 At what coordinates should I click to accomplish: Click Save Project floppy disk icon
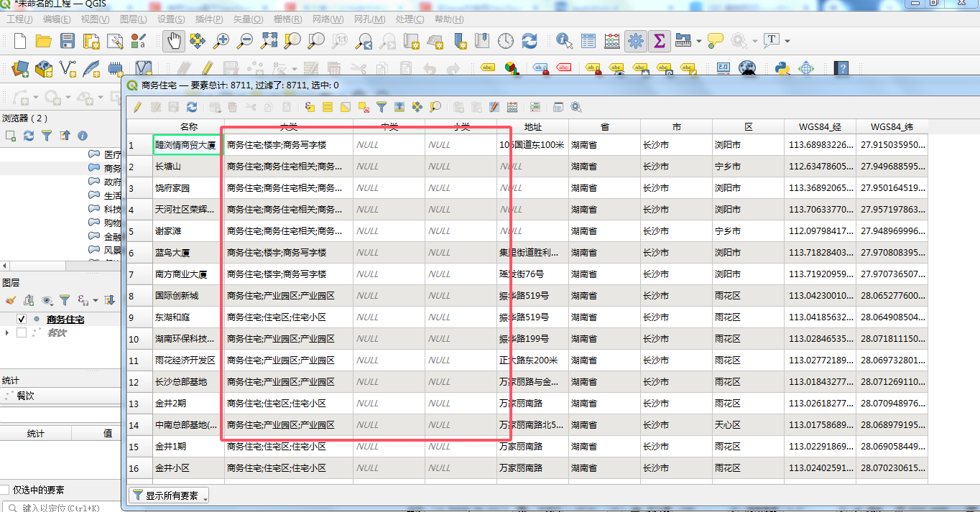click(68, 41)
